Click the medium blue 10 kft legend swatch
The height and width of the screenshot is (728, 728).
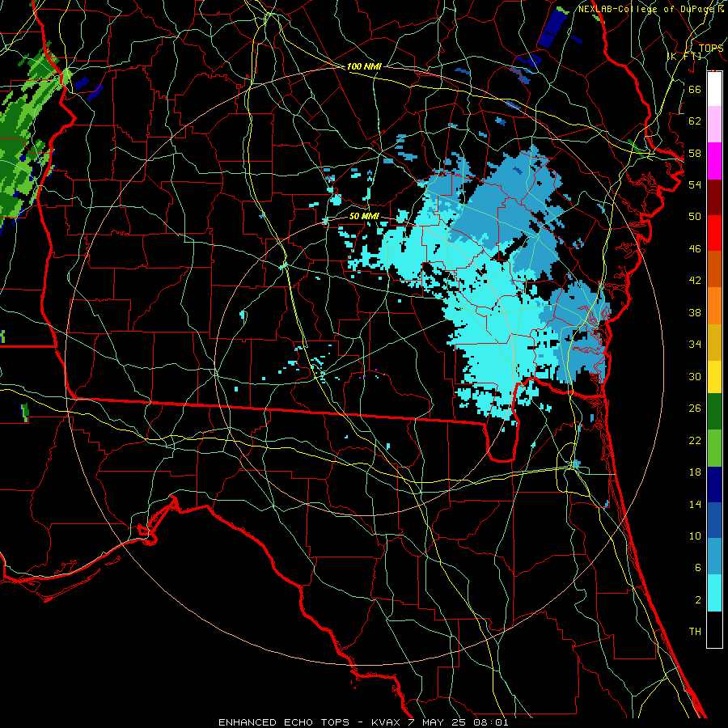[714, 521]
